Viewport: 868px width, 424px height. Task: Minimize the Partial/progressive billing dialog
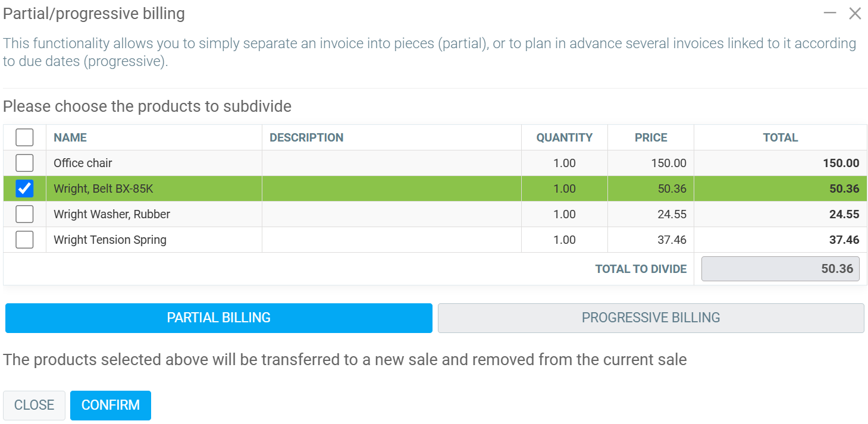(831, 13)
